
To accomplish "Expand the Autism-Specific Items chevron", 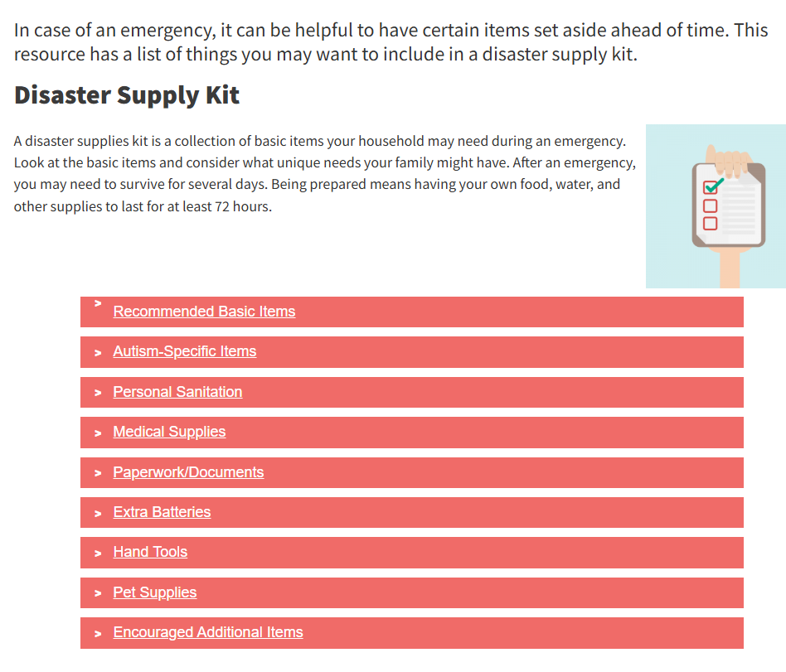I will [98, 353].
